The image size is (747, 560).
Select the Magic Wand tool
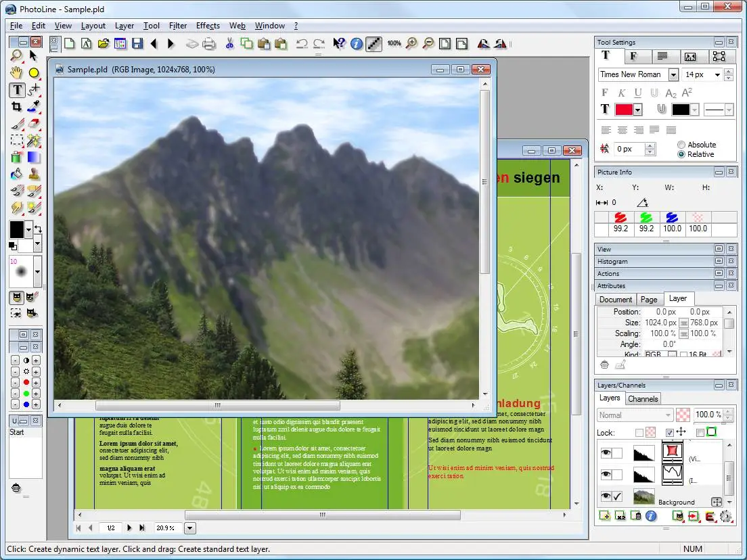pos(34,141)
